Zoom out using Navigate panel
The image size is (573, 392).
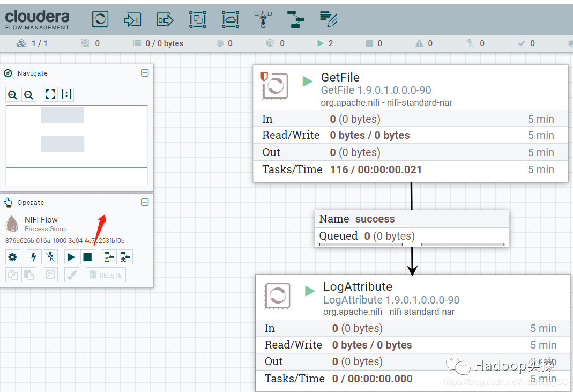[x=28, y=95]
